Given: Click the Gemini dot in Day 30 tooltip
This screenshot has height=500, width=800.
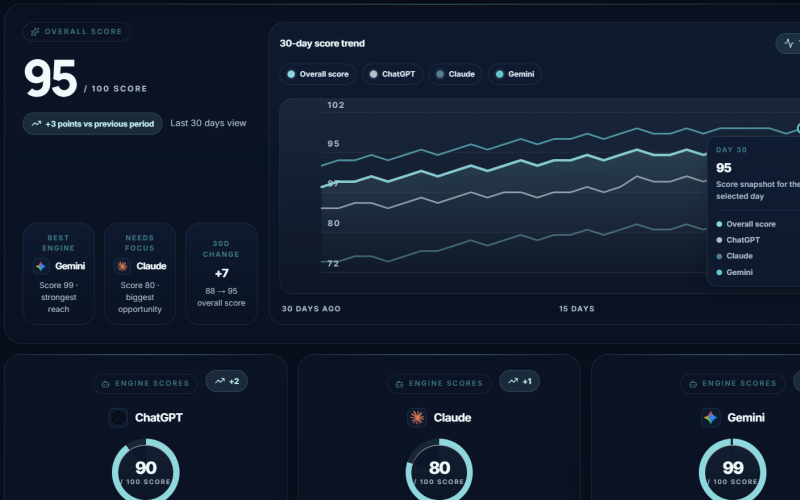Looking at the screenshot, I should point(719,272).
